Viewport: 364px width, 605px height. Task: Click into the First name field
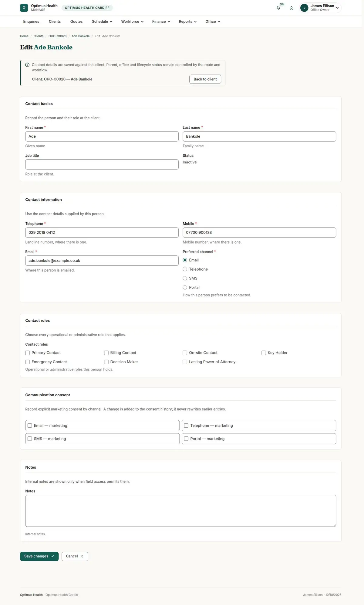click(102, 136)
